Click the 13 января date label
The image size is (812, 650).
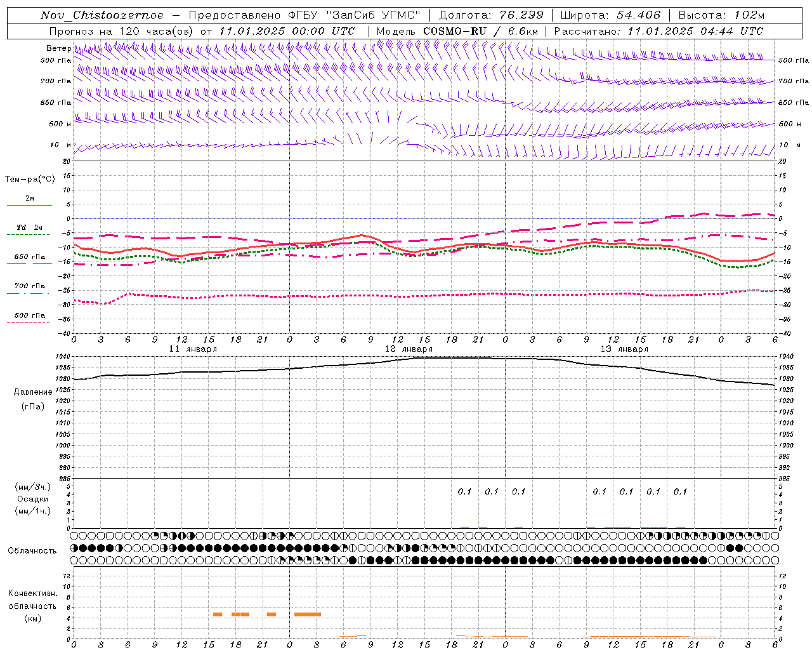tap(624, 349)
